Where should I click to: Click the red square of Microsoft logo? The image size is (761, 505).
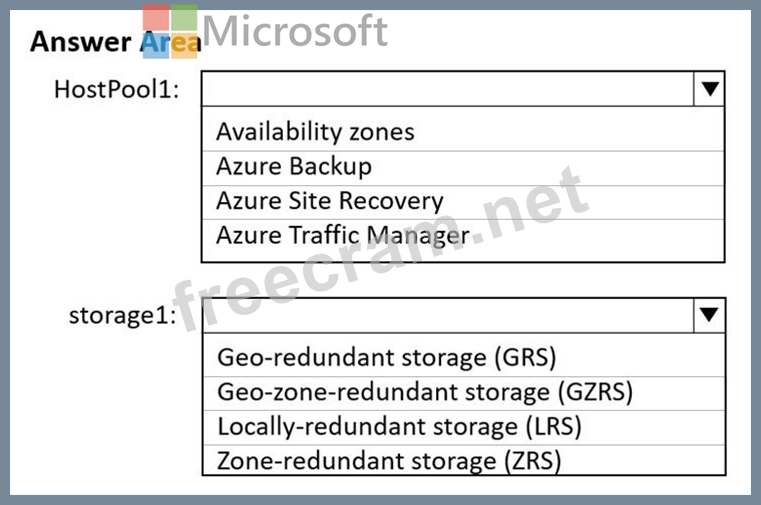click(156, 18)
